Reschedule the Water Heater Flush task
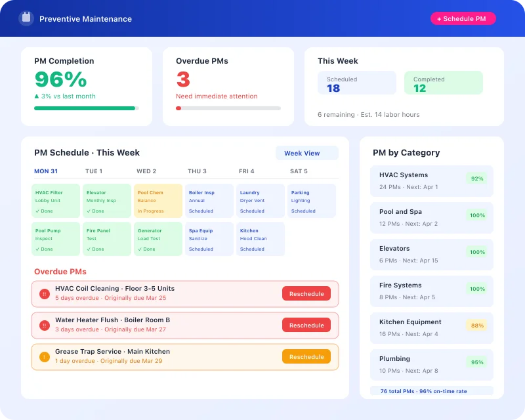This screenshot has width=525, height=420. pyautogui.click(x=306, y=325)
